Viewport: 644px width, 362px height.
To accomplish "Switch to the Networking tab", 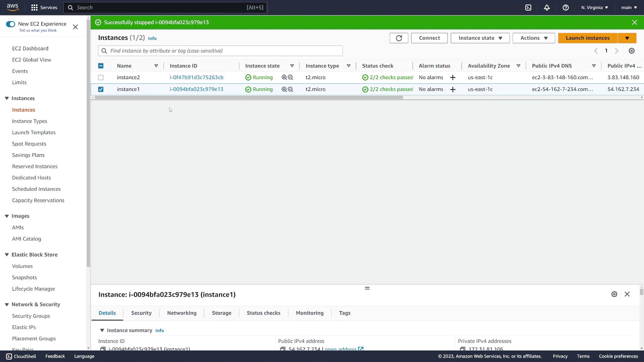I will pyautogui.click(x=182, y=313).
